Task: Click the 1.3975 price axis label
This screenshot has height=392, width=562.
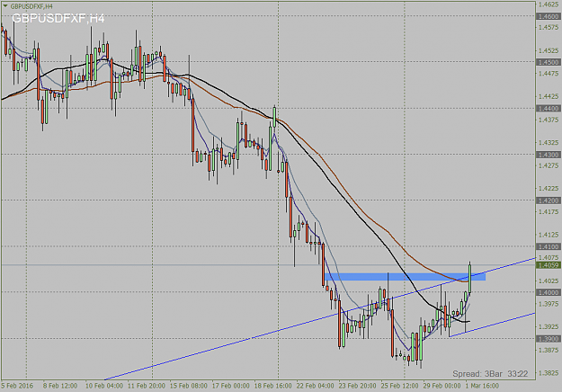Action: point(549,304)
